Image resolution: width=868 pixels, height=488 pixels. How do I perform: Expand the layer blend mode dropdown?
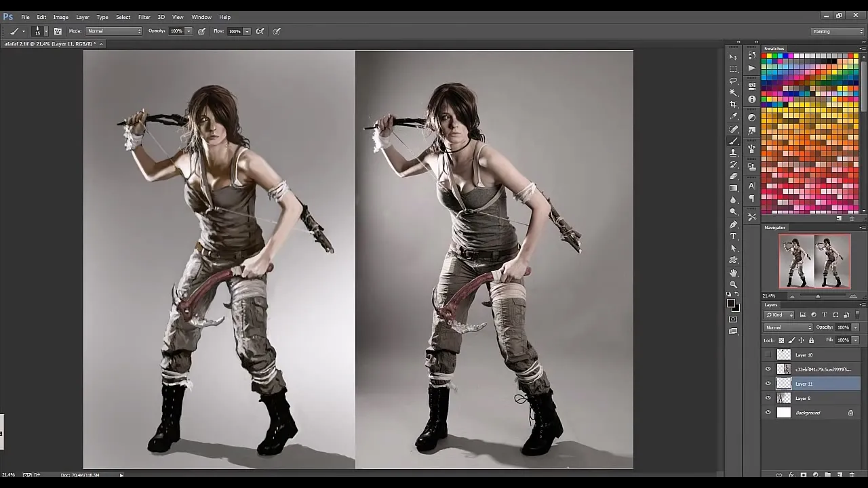coord(788,327)
